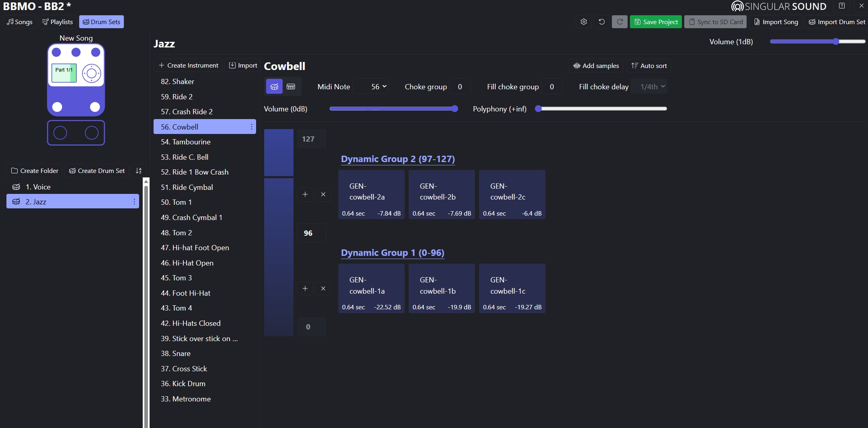
Task: Click Import Song button
Action: pyautogui.click(x=776, y=22)
